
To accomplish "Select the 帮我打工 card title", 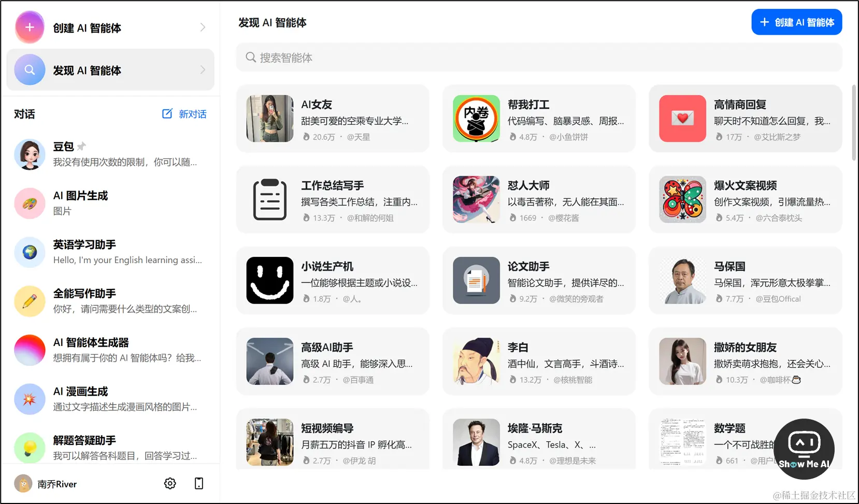I will 528,105.
